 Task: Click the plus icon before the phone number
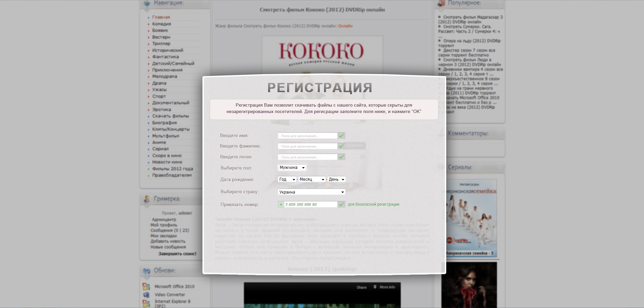tap(281, 204)
